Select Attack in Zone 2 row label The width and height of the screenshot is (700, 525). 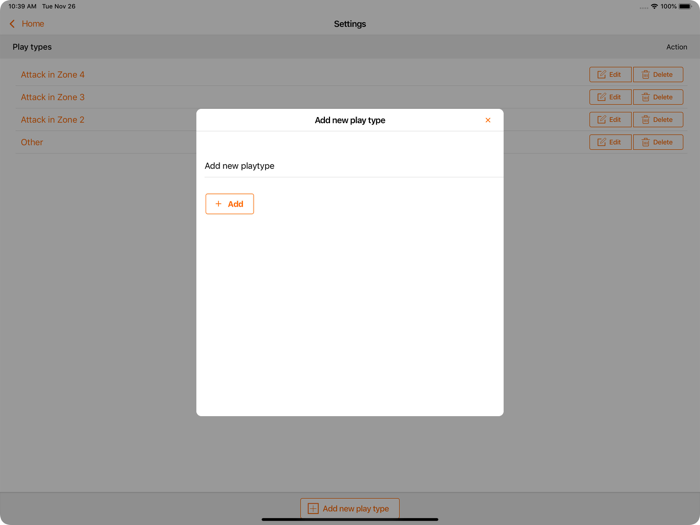(53, 120)
